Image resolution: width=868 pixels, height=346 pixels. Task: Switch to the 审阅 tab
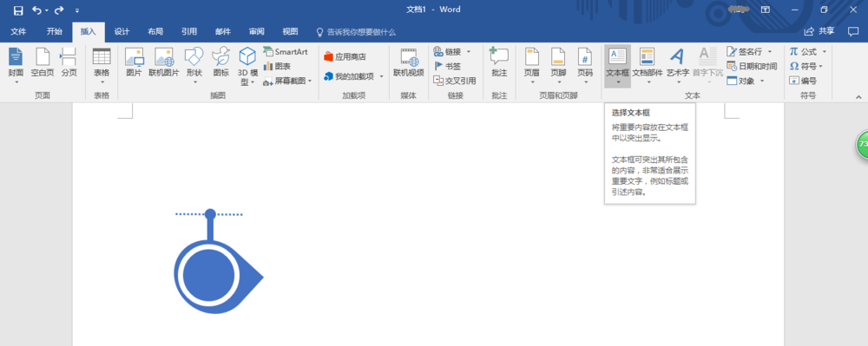pyautogui.click(x=256, y=31)
